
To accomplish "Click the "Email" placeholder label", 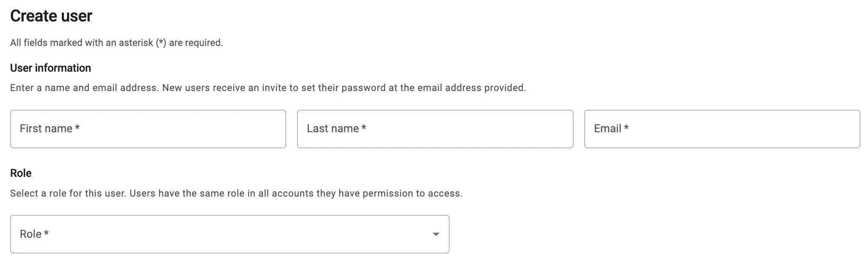I will coord(607,129).
